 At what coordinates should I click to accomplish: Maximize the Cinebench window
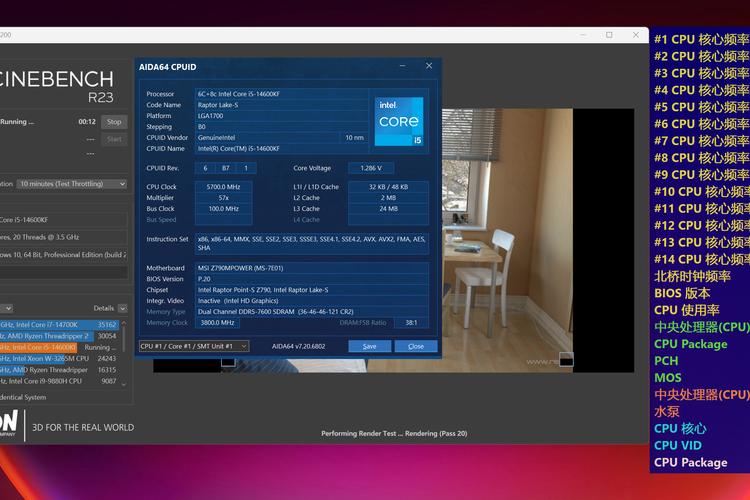609,35
